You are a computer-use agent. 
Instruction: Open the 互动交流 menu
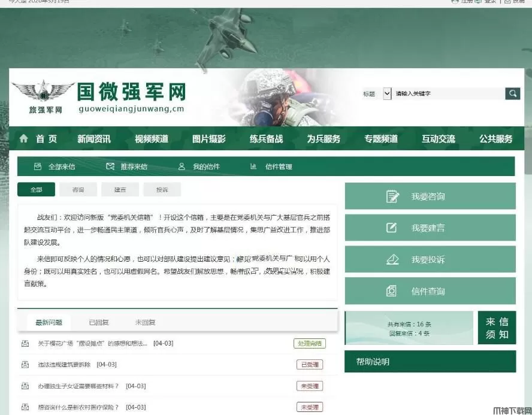(x=439, y=139)
